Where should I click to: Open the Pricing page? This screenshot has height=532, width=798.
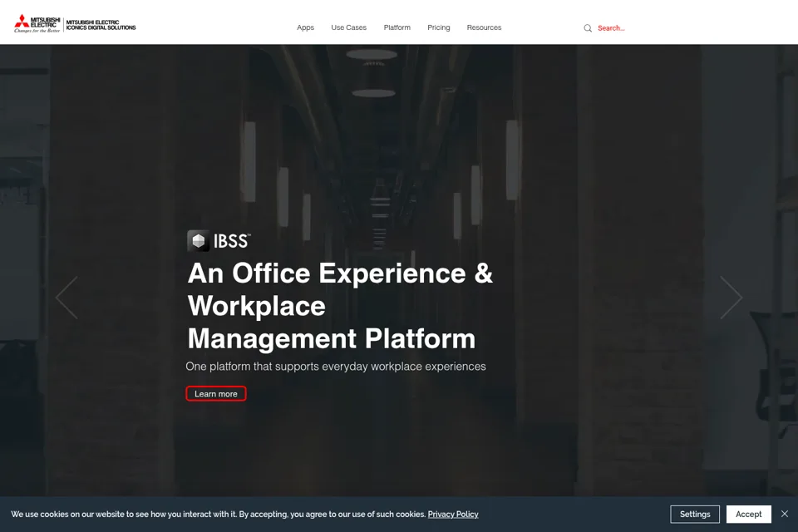click(439, 27)
